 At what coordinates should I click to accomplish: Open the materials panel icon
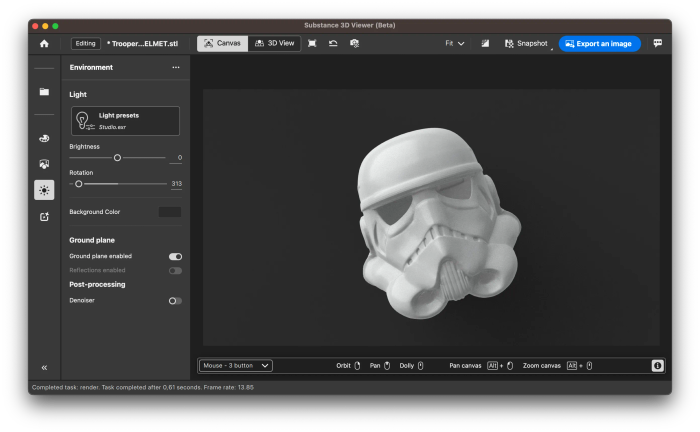[44, 164]
